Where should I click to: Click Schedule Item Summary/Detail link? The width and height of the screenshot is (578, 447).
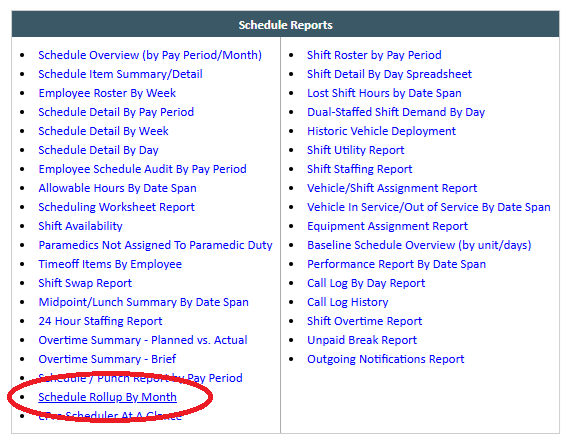click(120, 74)
